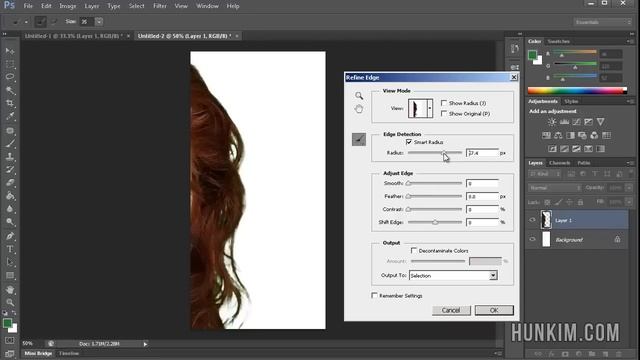Select the Clone Stamp tool
Image resolution: width=640 pixels, height=360 pixels.
tap(10, 156)
